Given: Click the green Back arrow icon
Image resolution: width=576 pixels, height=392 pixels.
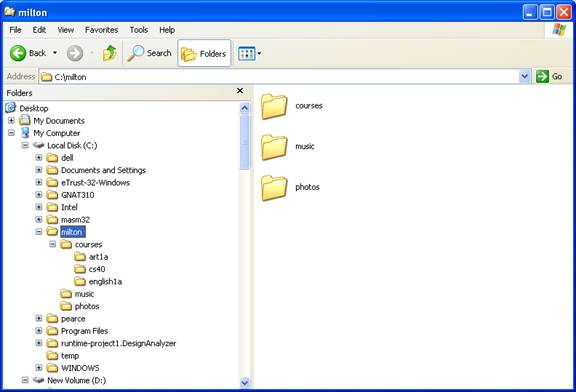Looking at the screenshot, I should (x=18, y=53).
